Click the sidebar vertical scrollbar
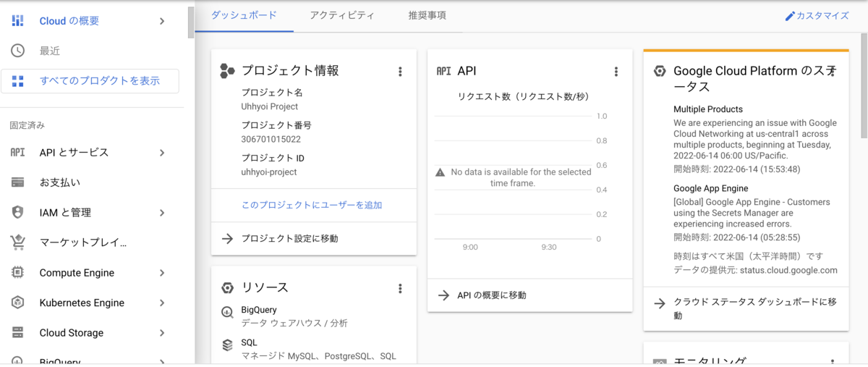The height and width of the screenshot is (367, 868). point(191,22)
